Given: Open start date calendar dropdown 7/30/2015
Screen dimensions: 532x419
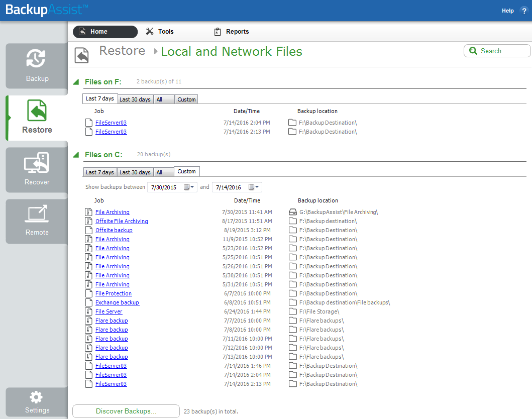Looking at the screenshot, I should tap(189, 187).
